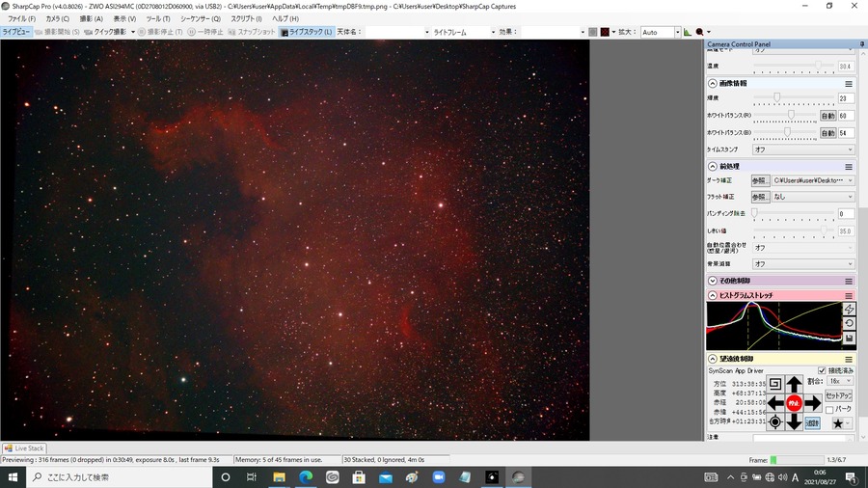Click the red reticule overlay icon
Viewport: 868px width, 488px height.
click(605, 32)
